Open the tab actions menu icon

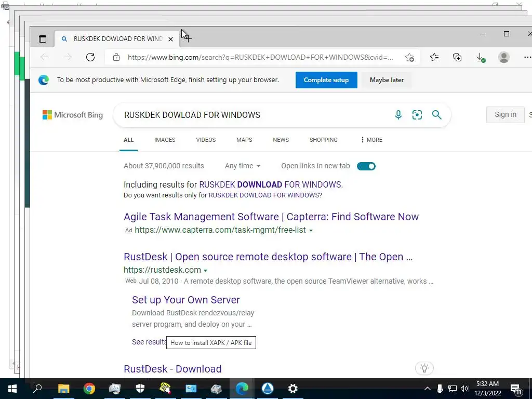point(43,39)
